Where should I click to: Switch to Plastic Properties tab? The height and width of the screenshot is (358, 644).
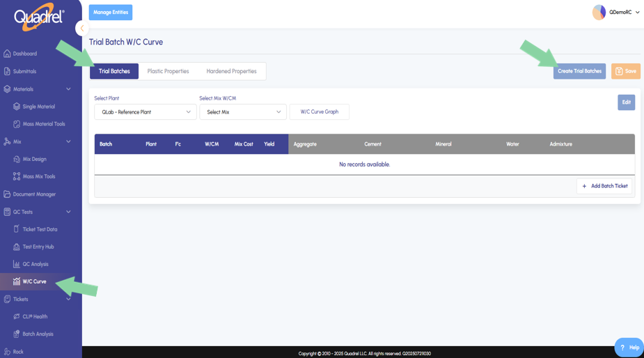click(x=168, y=71)
